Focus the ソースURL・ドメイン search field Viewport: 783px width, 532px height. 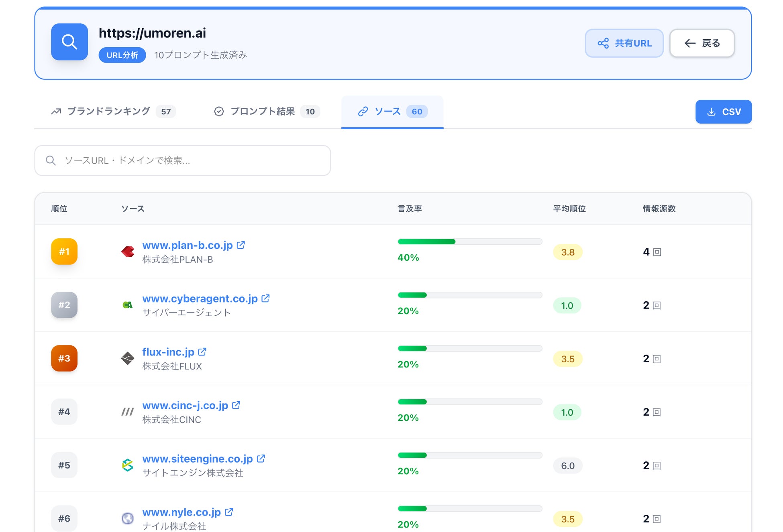tap(183, 160)
